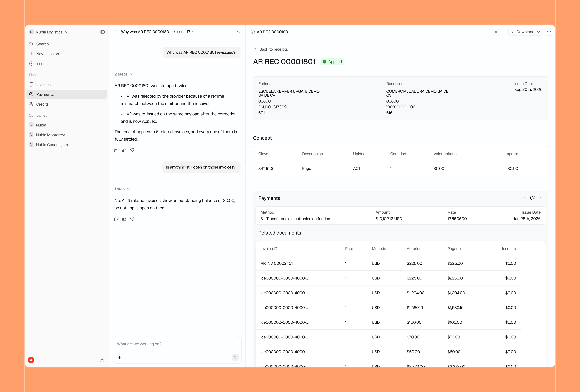The image size is (580, 392).
Task: Open the Nubia Logistics workspace dropdown
Action: 49,32
